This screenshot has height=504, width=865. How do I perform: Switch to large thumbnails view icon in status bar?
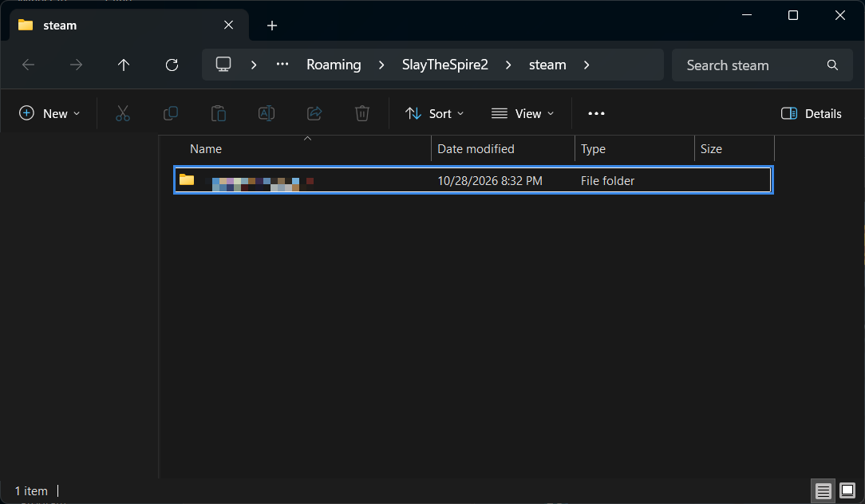847,490
